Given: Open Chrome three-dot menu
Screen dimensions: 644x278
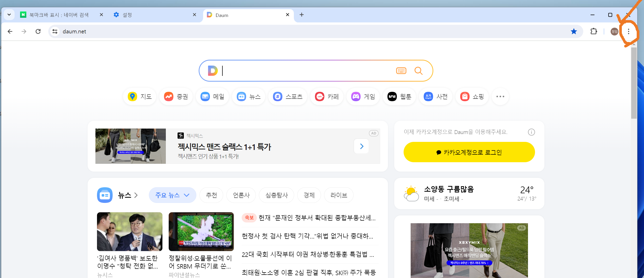Looking at the screenshot, I should click(x=628, y=31).
